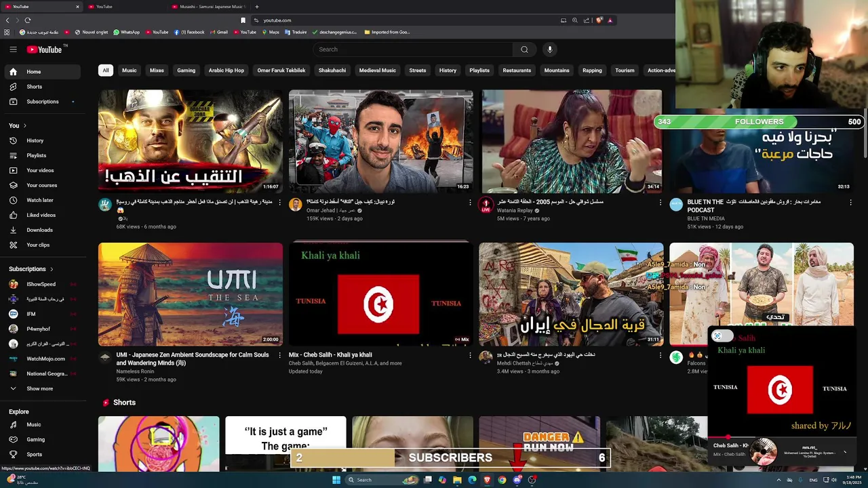Switch to Musashi Samurai Japanese Music tab
The width and height of the screenshot is (868, 488).
(x=210, y=7)
